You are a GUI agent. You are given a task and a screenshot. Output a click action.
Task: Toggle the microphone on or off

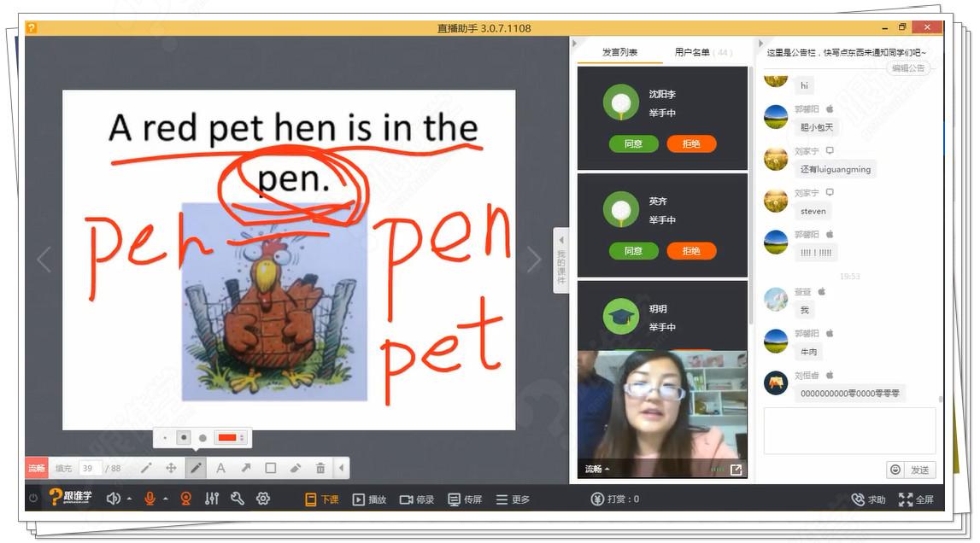[x=150, y=499]
